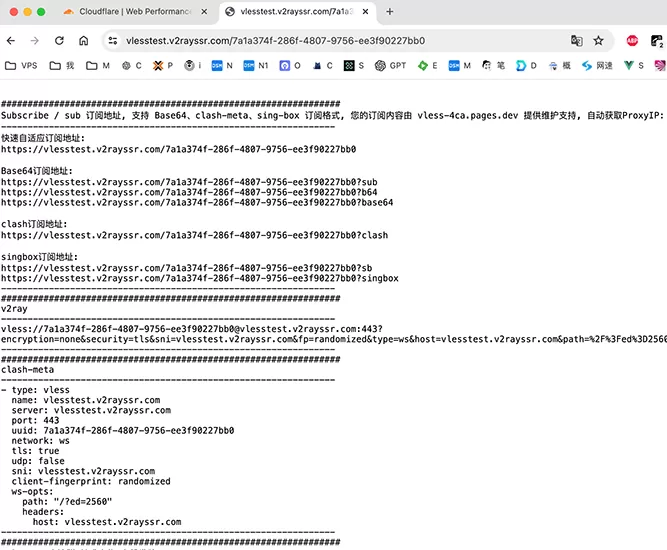This screenshot has width=667, height=550.
Task: Open the D bookmark with blue icon
Action: tap(526, 66)
